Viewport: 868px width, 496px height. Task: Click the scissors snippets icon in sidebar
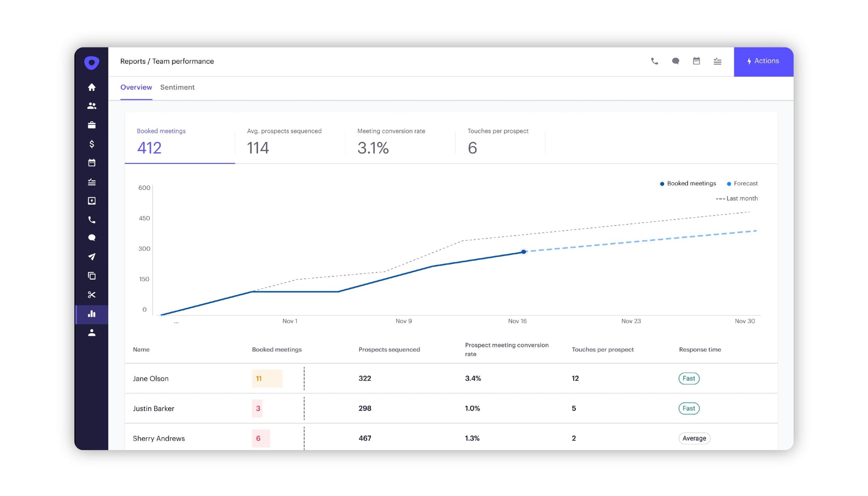point(92,295)
